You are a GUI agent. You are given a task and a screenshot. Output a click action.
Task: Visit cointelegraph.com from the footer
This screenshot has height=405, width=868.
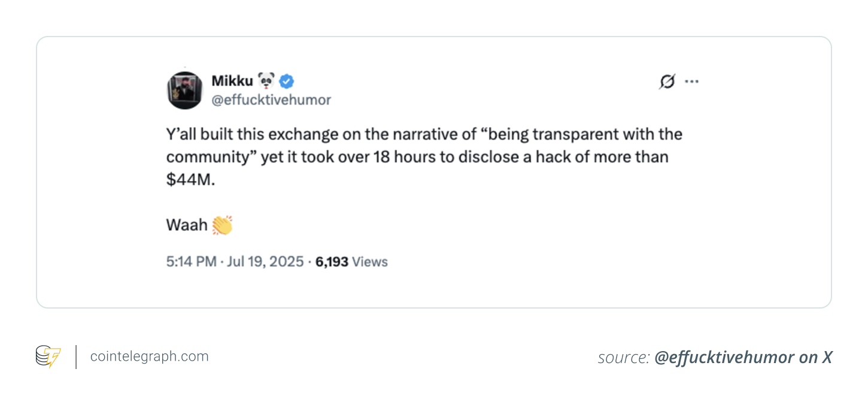point(149,356)
